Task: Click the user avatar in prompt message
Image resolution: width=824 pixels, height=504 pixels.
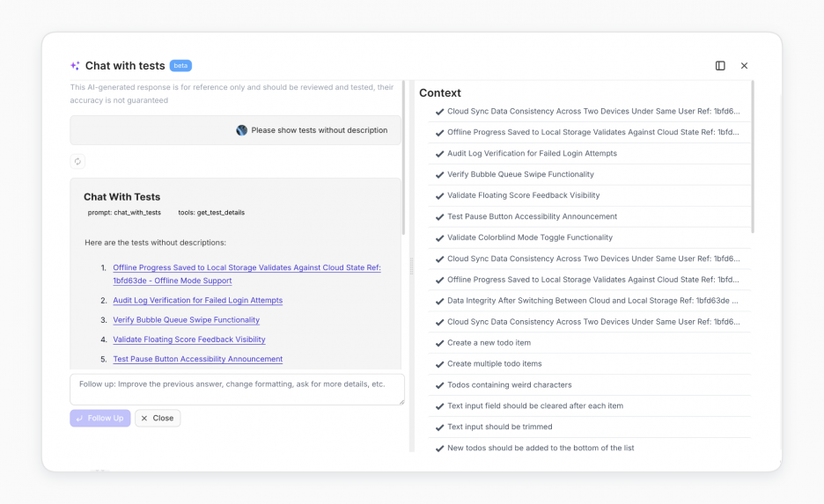Action: [241, 130]
